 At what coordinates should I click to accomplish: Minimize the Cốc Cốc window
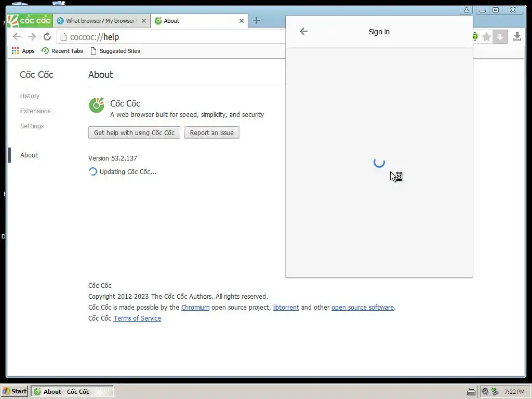click(483, 10)
